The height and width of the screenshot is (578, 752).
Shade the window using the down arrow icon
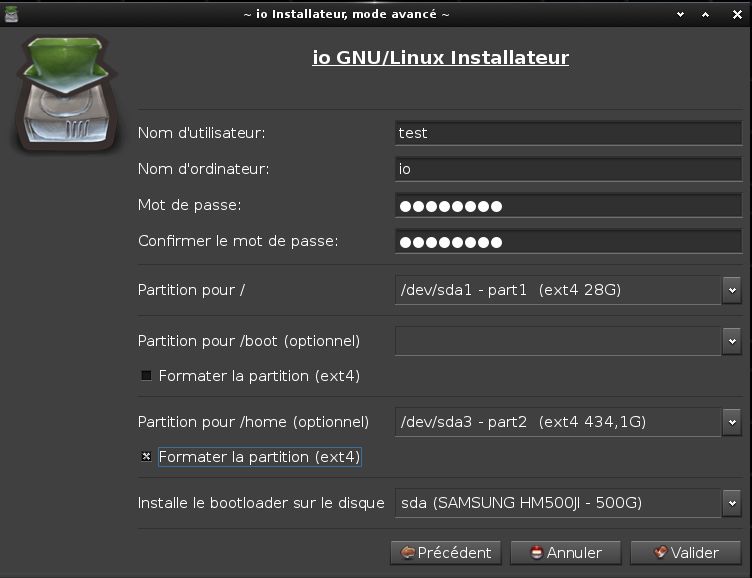tap(681, 15)
